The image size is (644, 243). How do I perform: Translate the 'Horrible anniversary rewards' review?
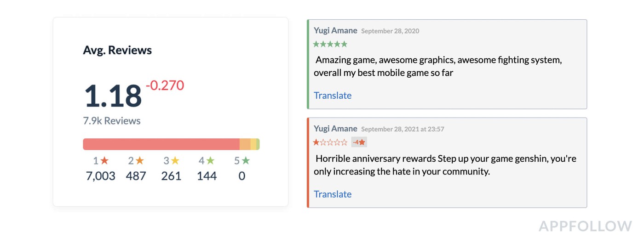(333, 194)
